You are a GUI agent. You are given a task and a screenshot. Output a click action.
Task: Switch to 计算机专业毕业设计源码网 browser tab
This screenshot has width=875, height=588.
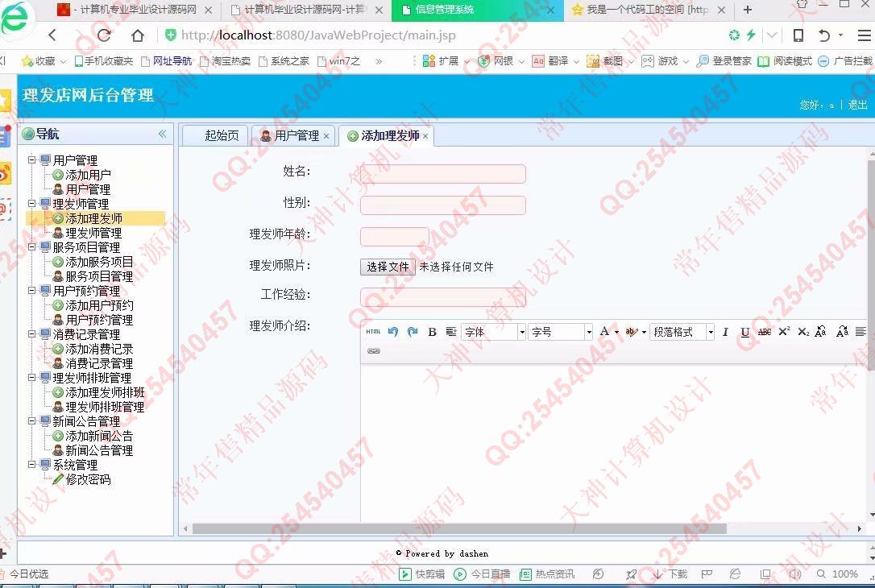133,10
